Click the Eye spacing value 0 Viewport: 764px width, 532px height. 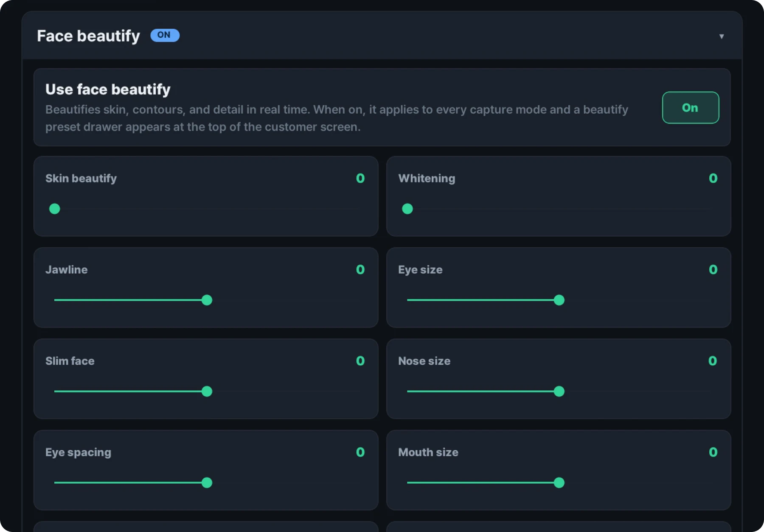point(360,452)
